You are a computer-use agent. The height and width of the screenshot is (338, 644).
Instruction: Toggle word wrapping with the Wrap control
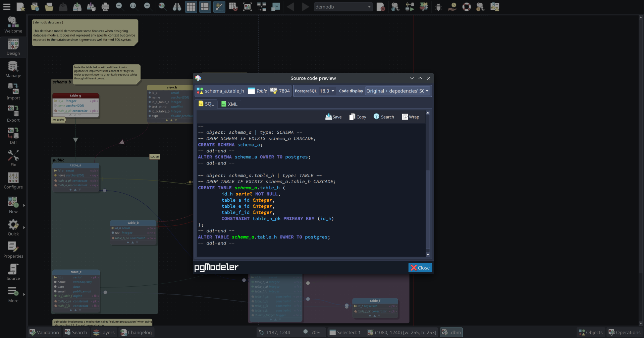pos(411,117)
